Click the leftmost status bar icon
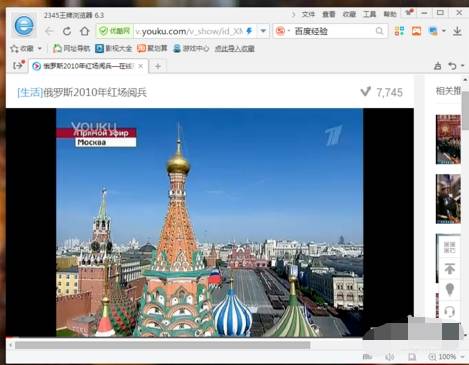This screenshot has height=365, width=469. point(367,357)
